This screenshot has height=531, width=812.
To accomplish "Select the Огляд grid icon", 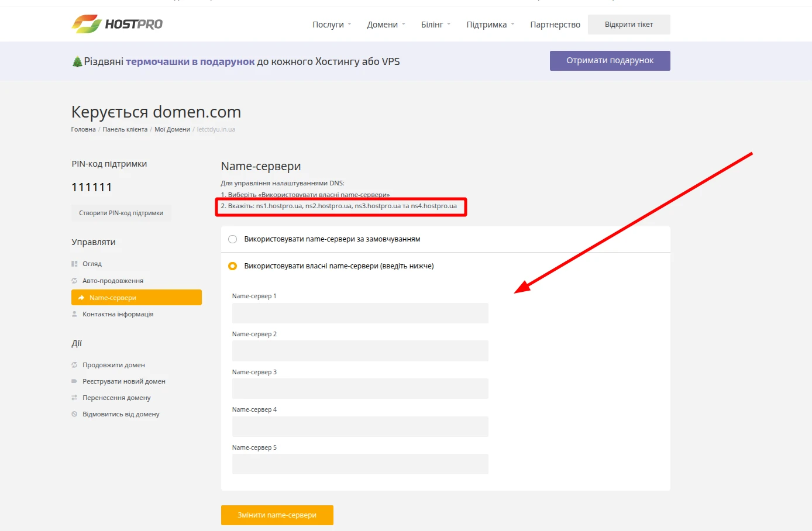I will pos(74,263).
